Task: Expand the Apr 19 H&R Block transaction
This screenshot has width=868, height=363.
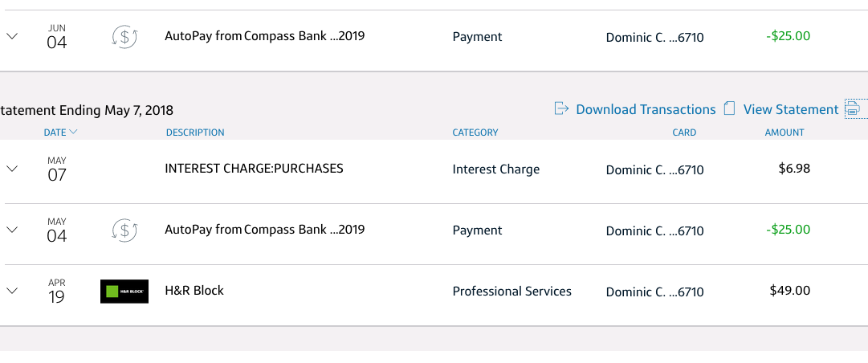Action: (12, 291)
